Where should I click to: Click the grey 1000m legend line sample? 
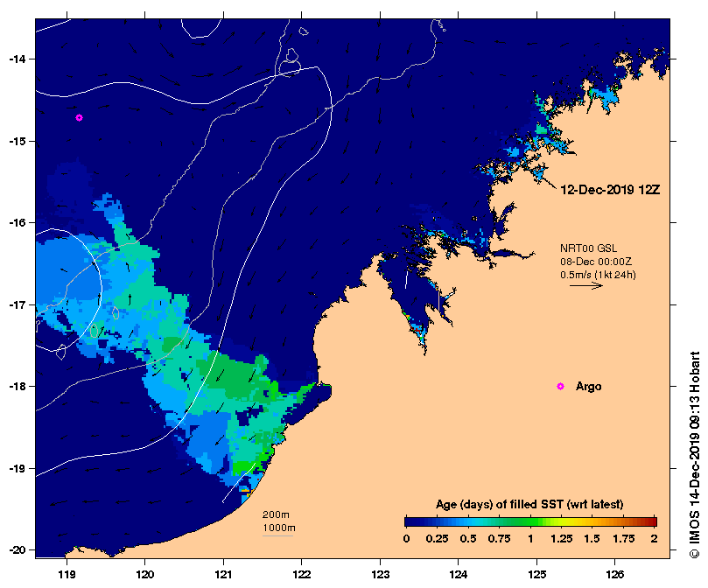point(277,536)
